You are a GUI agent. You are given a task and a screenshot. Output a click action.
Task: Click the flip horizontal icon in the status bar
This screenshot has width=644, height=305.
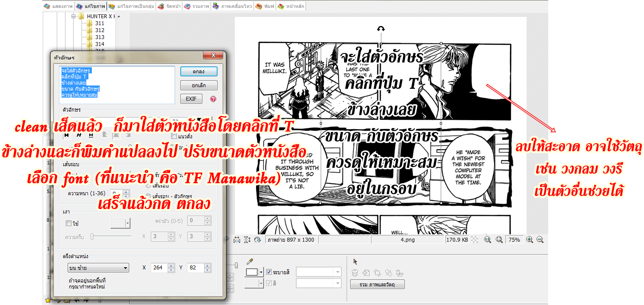[x=237, y=239]
